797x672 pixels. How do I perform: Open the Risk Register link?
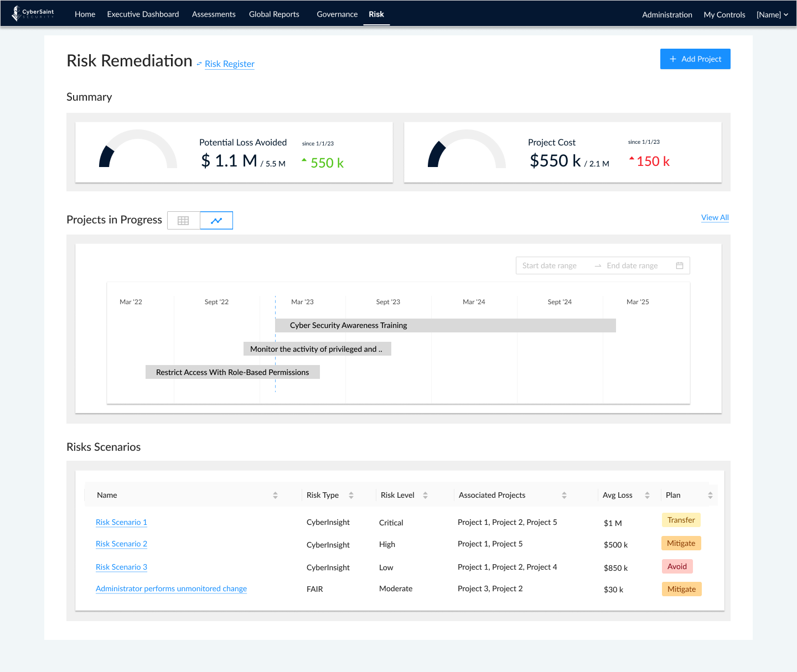(229, 64)
